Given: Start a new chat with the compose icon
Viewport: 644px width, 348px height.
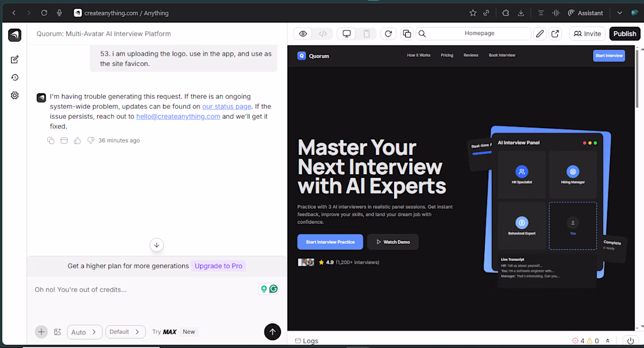Looking at the screenshot, I should [x=15, y=60].
